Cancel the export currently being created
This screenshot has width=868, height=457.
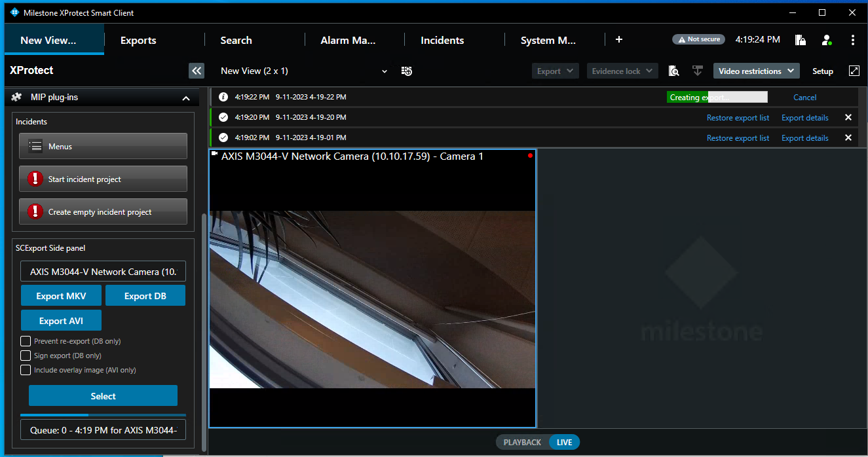click(804, 98)
